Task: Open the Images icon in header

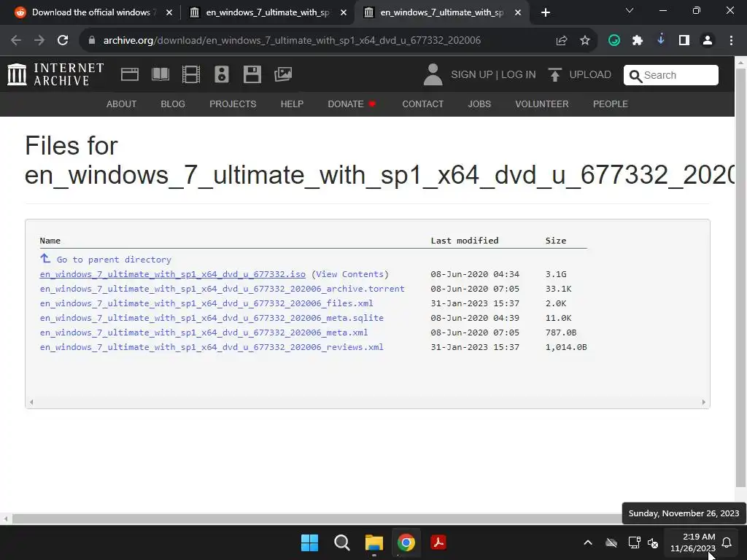Action: tap(283, 74)
